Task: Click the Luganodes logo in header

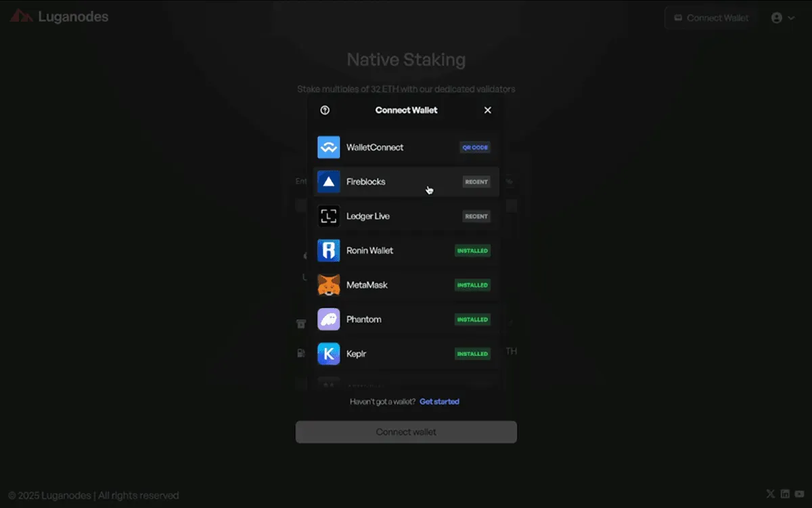Action: (59, 17)
